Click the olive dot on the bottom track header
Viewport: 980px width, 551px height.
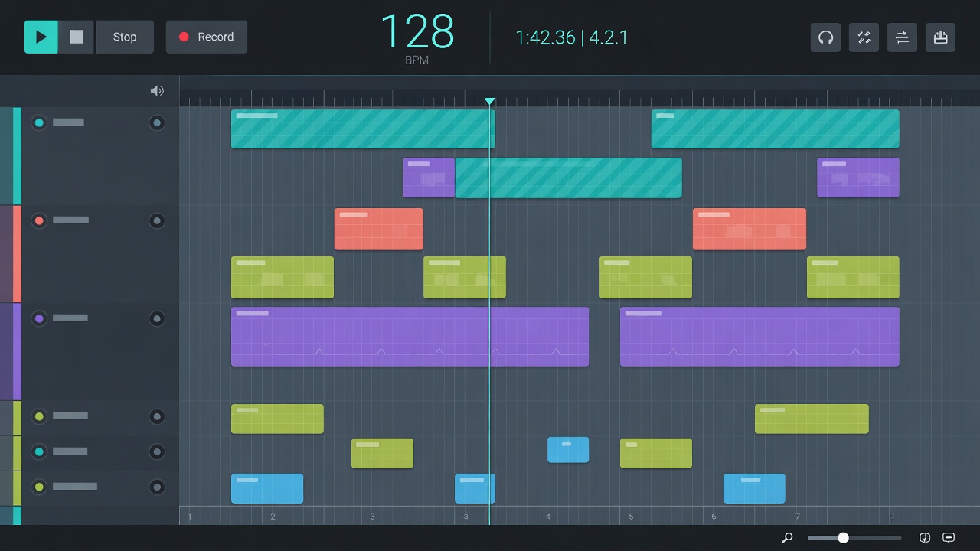point(39,487)
